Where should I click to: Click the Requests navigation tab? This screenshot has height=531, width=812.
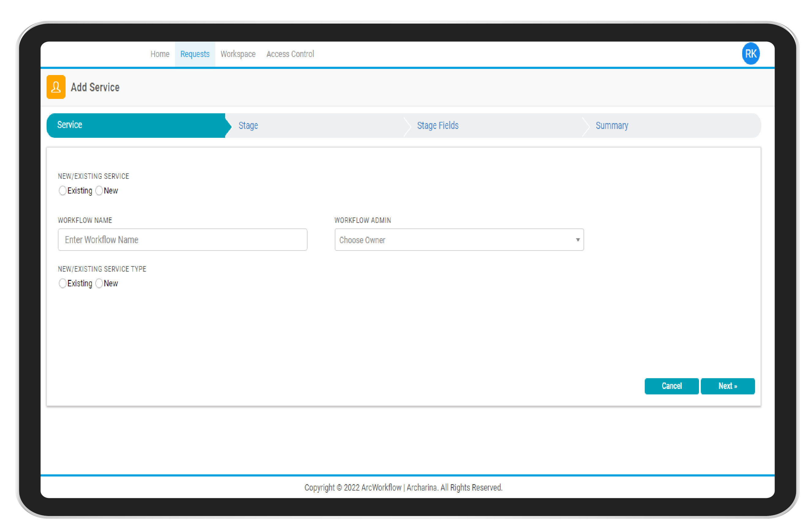(195, 54)
